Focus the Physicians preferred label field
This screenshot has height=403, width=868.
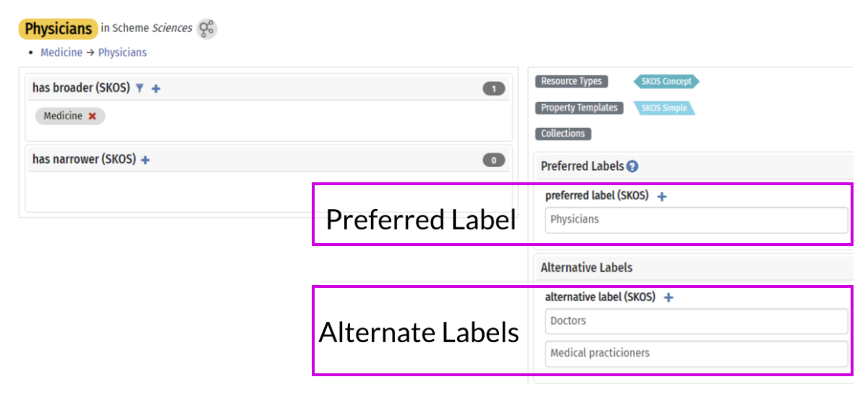click(695, 220)
